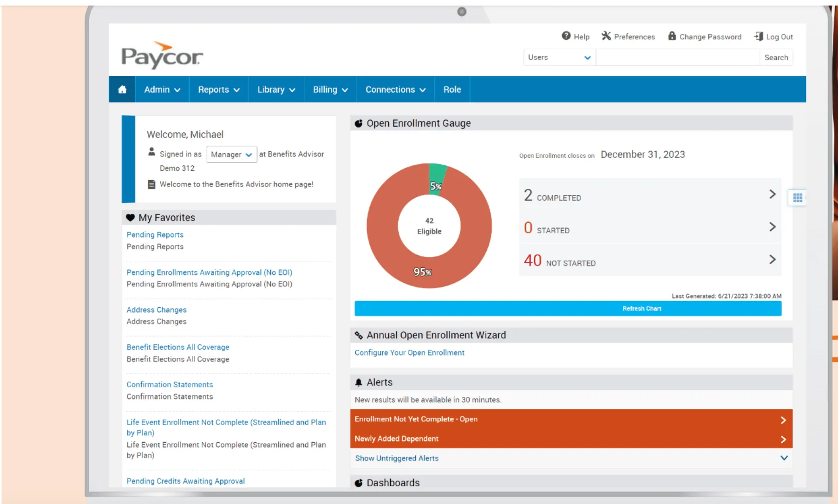Image resolution: width=838 pixels, height=504 pixels.
Task: Open the Confirmation Statements link
Action: click(170, 385)
